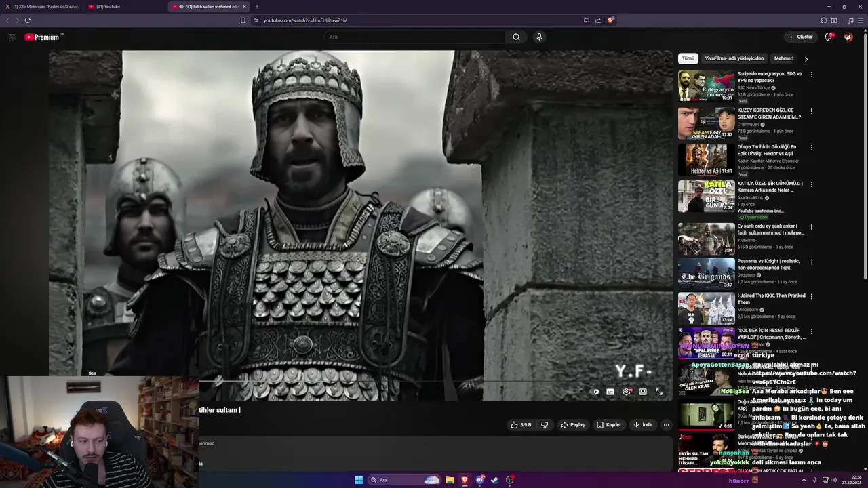The image size is (868, 488).
Task: Bookmark this page in the address bar
Action: click(243, 20)
